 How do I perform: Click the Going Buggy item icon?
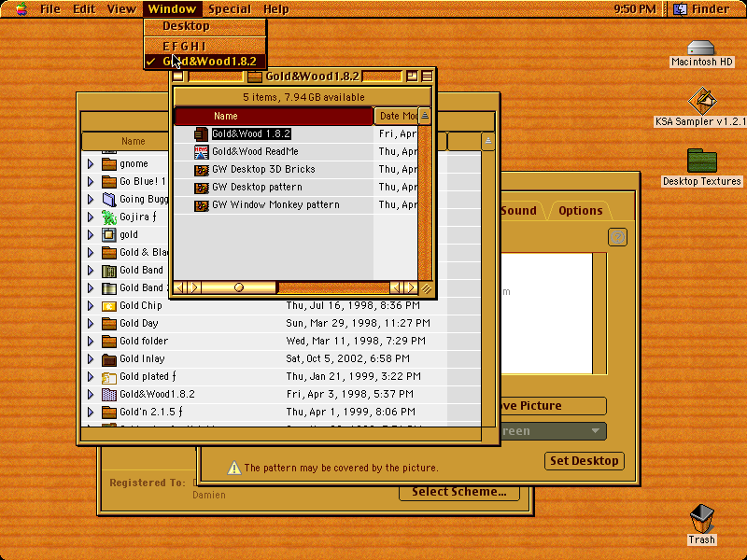(109, 200)
